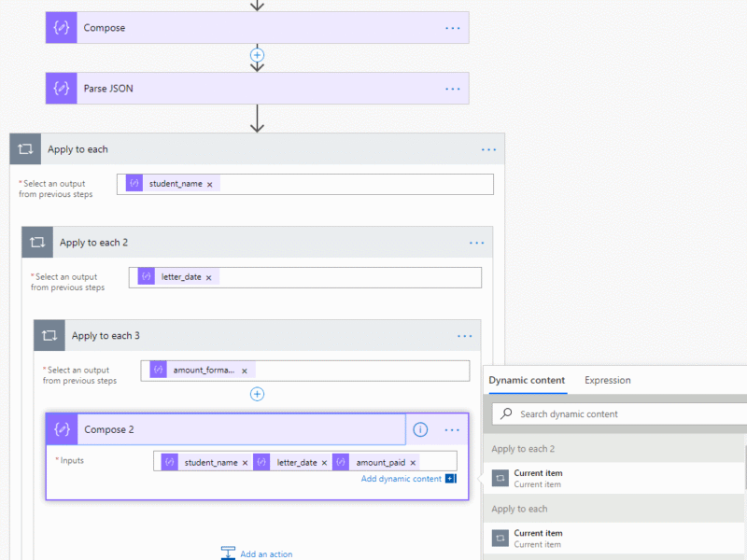This screenshot has width=747, height=560.
Task: Click the Apply to each loop icon
Action: [26, 149]
